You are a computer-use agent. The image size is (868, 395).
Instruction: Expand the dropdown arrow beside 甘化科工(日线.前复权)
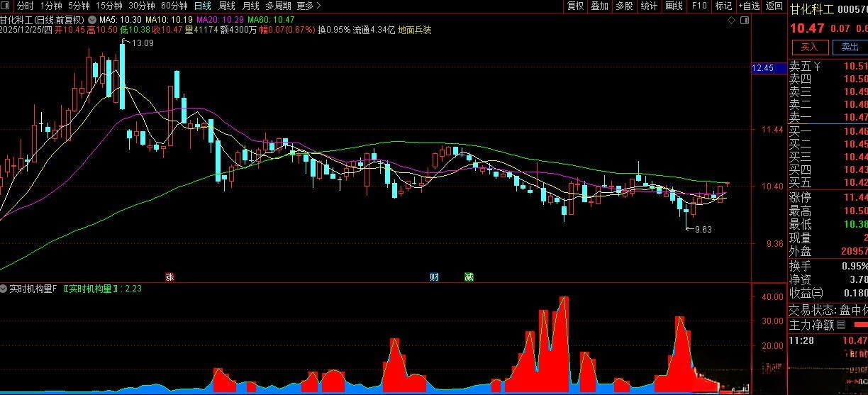(x=92, y=19)
